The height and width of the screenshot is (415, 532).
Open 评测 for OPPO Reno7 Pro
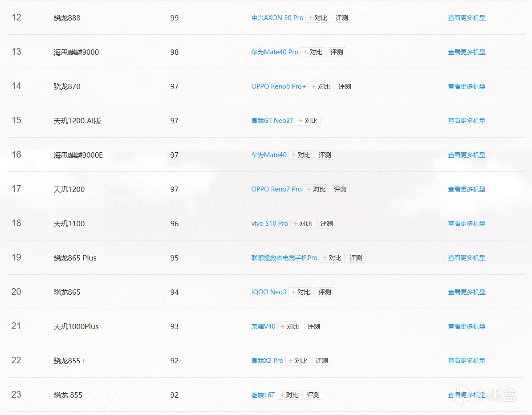[340, 189]
